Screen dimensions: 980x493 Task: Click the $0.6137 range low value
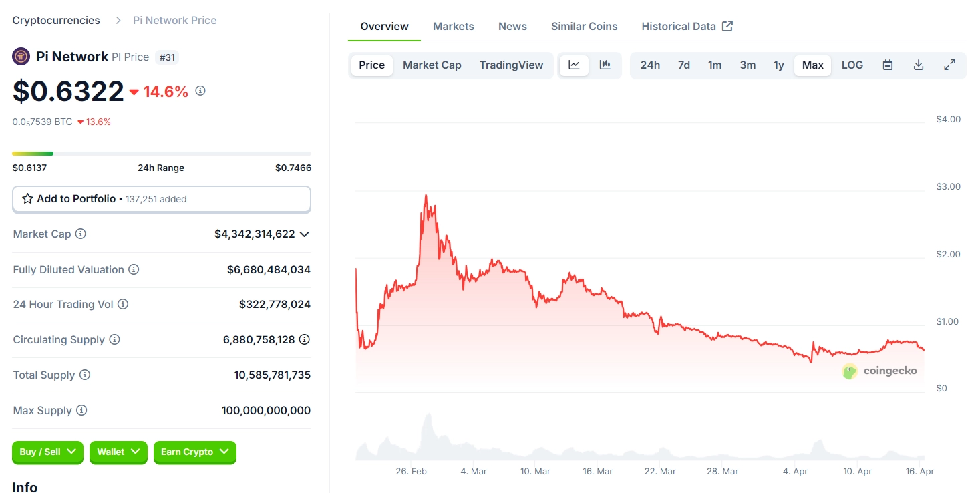(x=30, y=168)
